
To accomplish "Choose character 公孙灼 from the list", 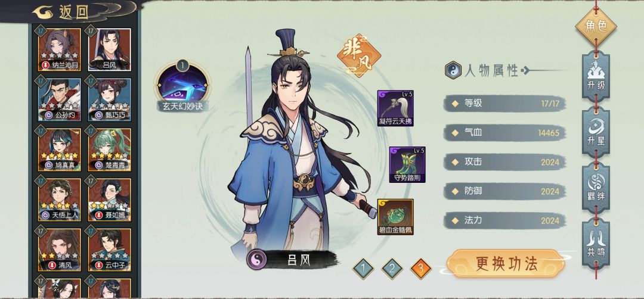I will click(60, 99).
